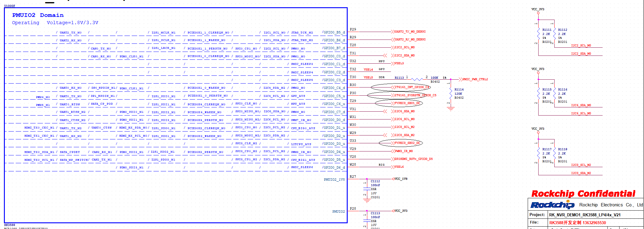This screenshot has width=644, height=229.
Task: Click the PMIC_PWR_CTRL2 off-page connector
Action: pyautogui.click(x=475, y=79)
